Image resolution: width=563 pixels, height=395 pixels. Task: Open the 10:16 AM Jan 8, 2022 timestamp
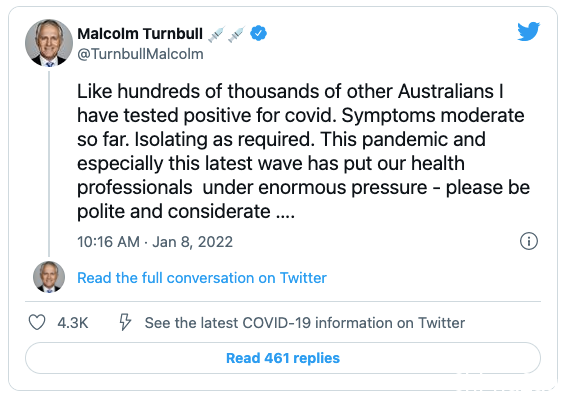[x=155, y=242]
